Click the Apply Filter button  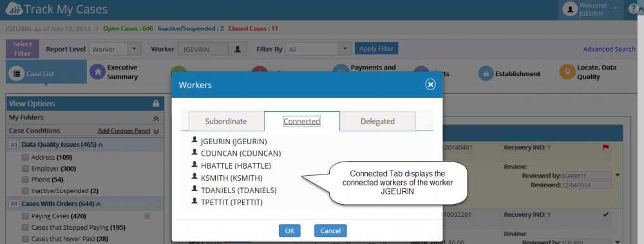376,48
